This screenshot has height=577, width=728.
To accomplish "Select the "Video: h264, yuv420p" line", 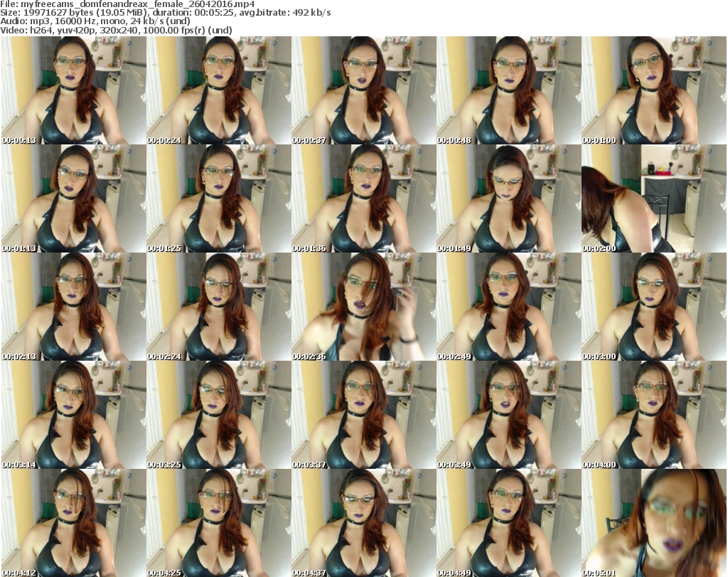I will [x=116, y=30].
